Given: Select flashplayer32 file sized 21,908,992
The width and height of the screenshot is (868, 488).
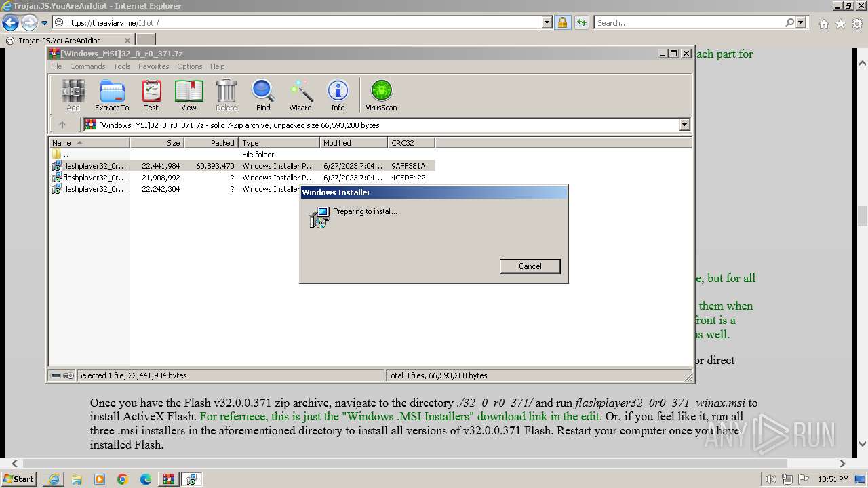Looking at the screenshot, I should click(242, 178).
